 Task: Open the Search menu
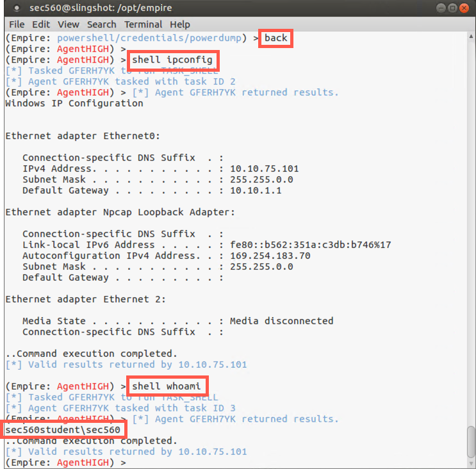[102, 24]
